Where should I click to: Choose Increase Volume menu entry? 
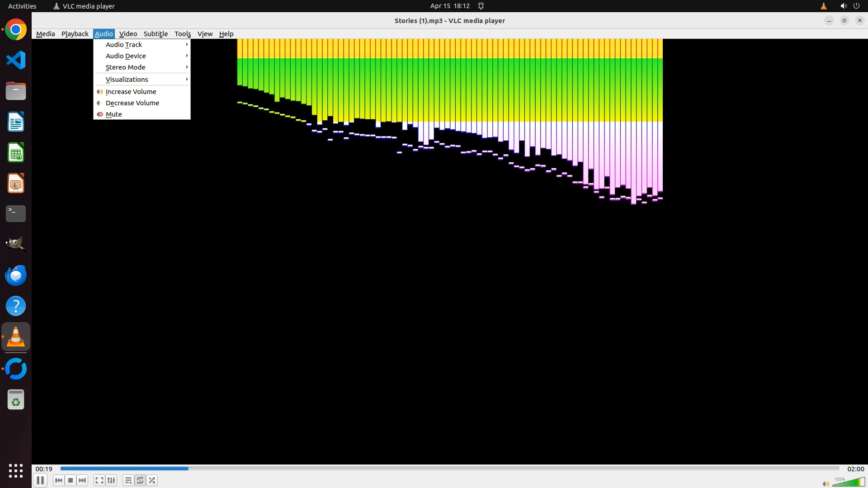131,92
